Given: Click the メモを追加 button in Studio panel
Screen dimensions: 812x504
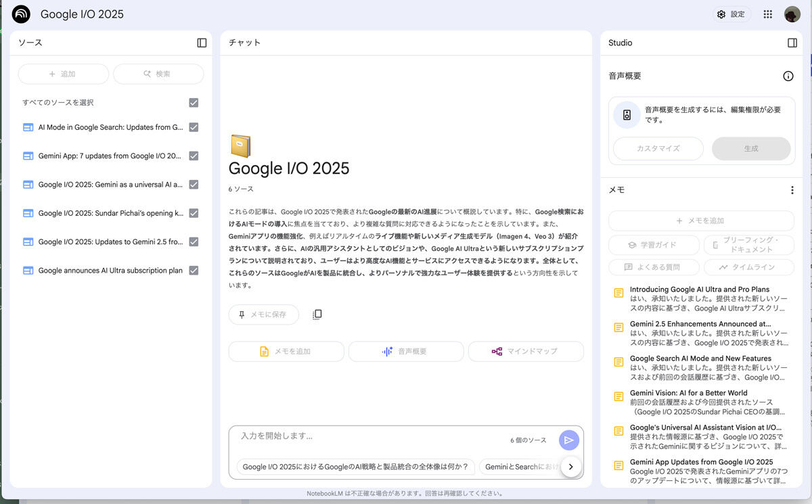Looking at the screenshot, I should 701,221.
